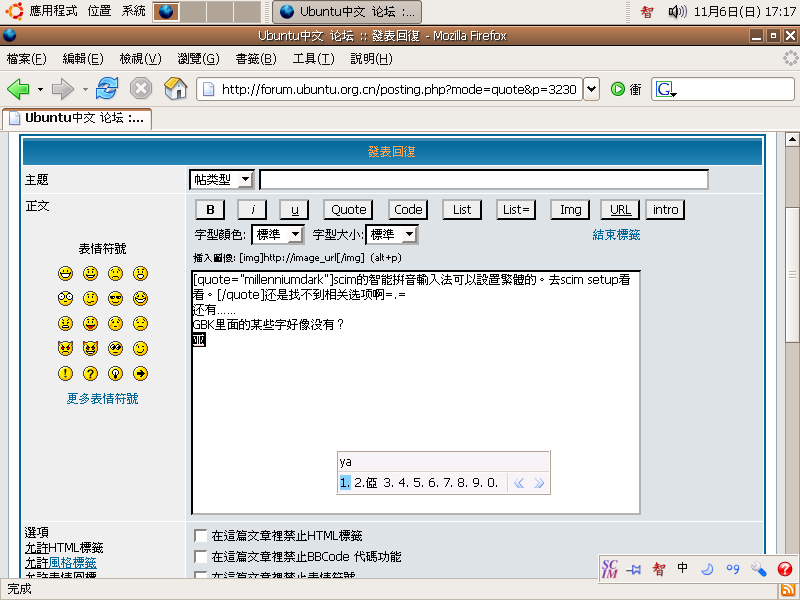Insert the exclamation mark emoticon
Viewport: 800px width, 600px height.
(65, 373)
